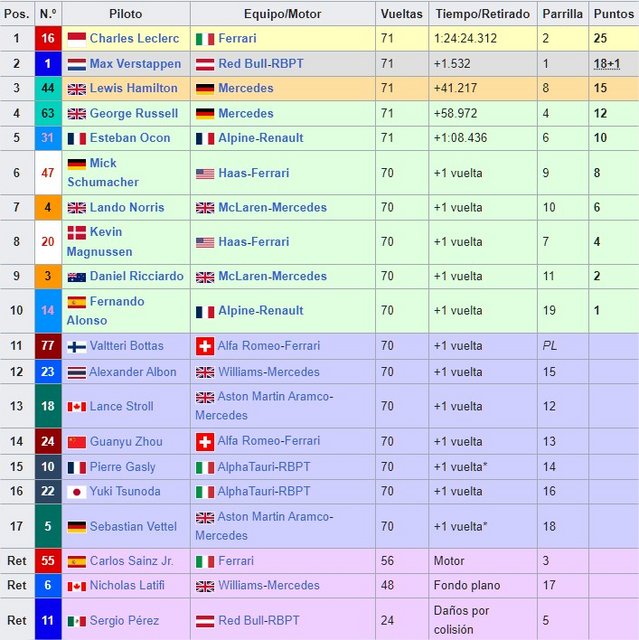Open the Pierre Gasly link
639x640 pixels.
click(122, 467)
